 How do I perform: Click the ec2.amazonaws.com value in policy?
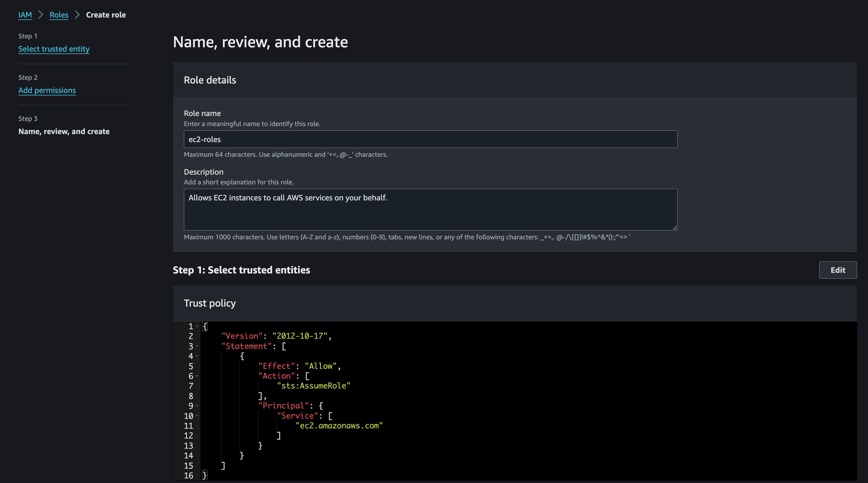[339, 426]
